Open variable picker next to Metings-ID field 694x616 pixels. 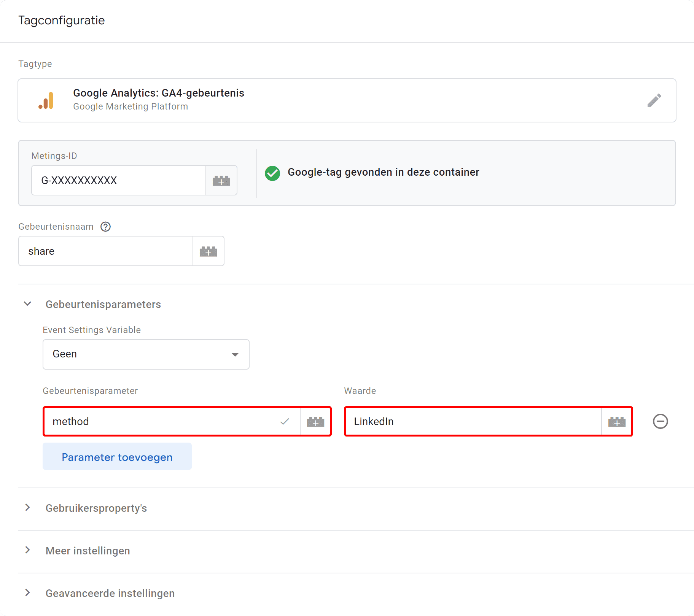221,180
